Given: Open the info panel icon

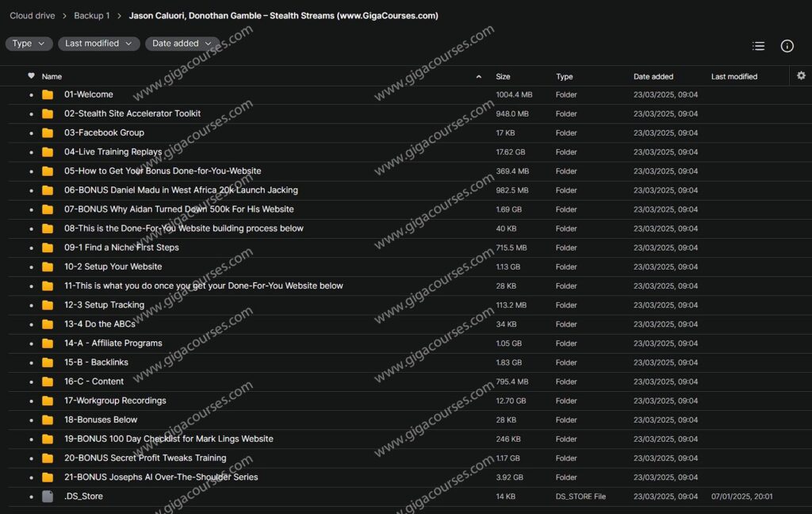Looking at the screenshot, I should [x=787, y=46].
